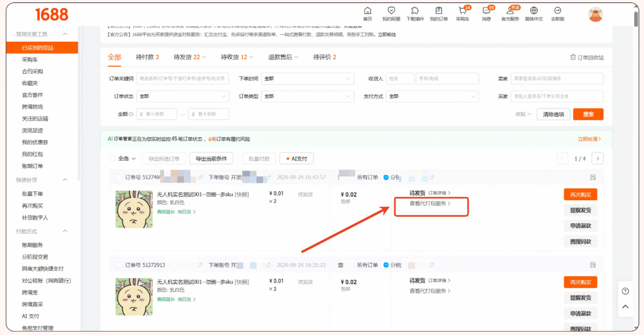644x335 pixels.
Task: Open the 消息 messages icon
Action: click(x=486, y=11)
